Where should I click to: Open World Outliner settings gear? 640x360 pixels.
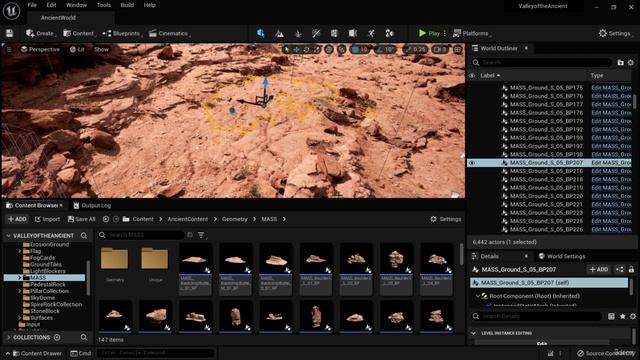click(631, 62)
